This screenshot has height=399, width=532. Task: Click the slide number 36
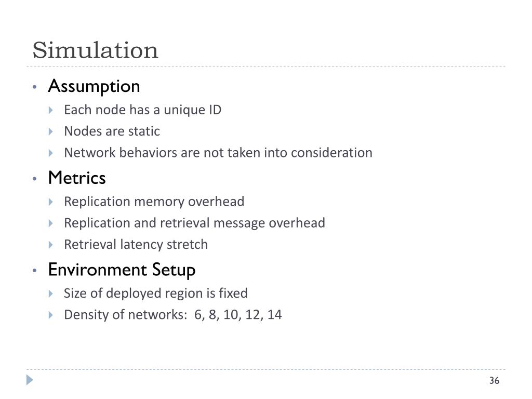tap(494, 380)
